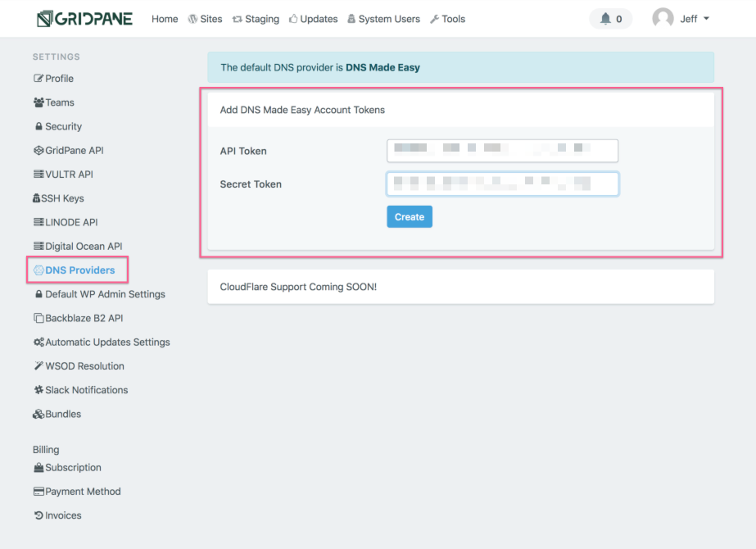Click the Invoices history icon
The image size is (756, 549).
[38, 515]
